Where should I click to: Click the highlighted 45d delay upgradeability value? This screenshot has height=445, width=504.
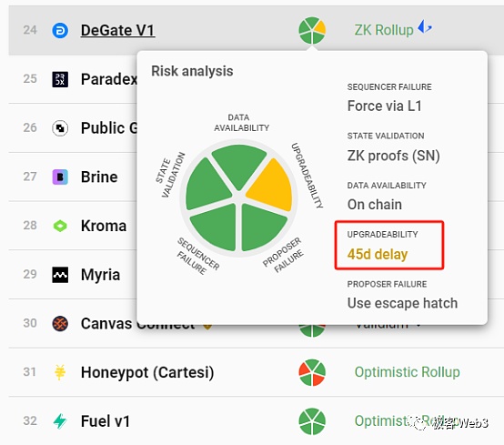(x=378, y=254)
